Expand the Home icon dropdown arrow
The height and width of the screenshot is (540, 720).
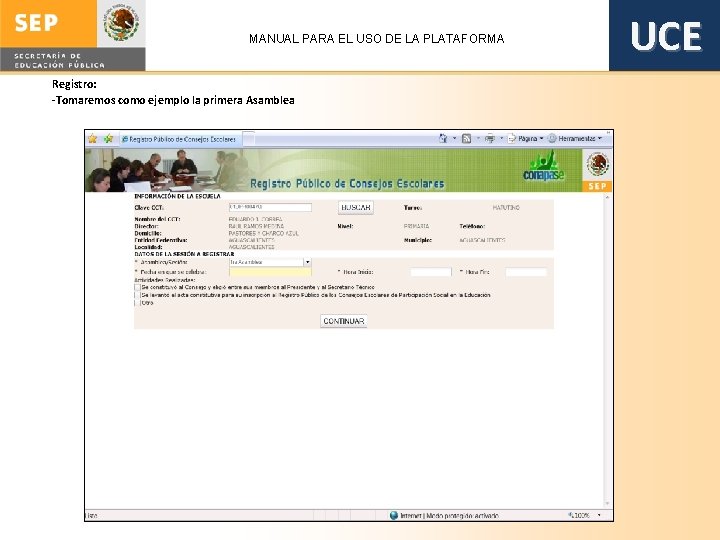(455, 138)
